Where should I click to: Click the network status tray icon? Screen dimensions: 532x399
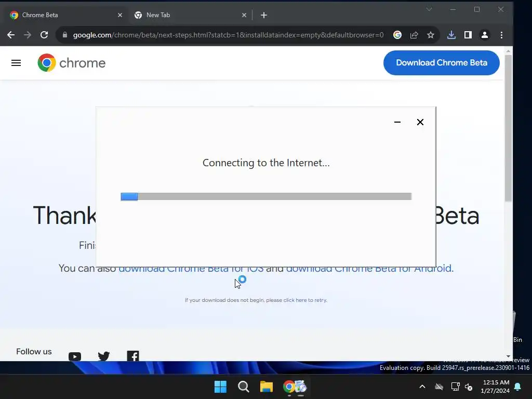pos(455,387)
